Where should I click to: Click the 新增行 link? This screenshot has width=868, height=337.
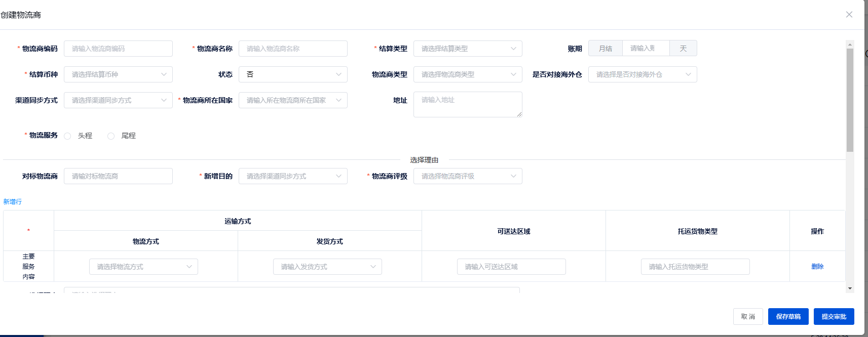coord(13,201)
